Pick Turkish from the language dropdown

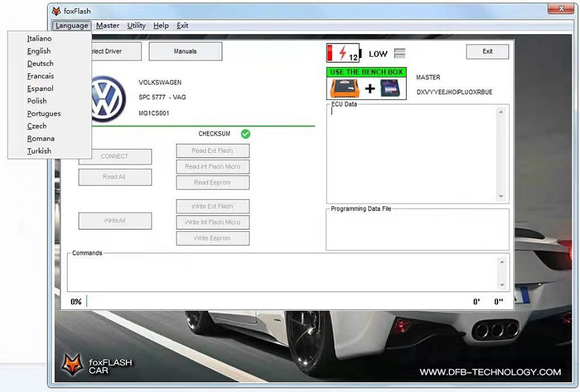(39, 151)
